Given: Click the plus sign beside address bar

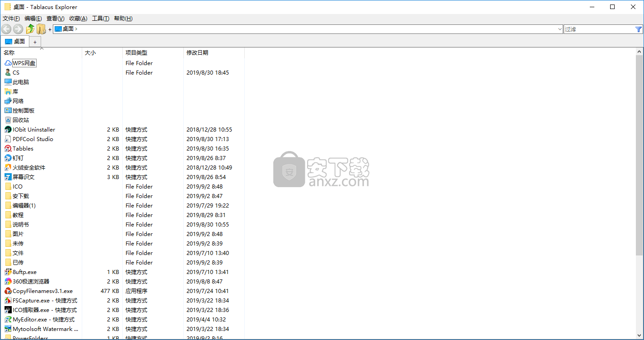Looking at the screenshot, I should coord(50,29).
